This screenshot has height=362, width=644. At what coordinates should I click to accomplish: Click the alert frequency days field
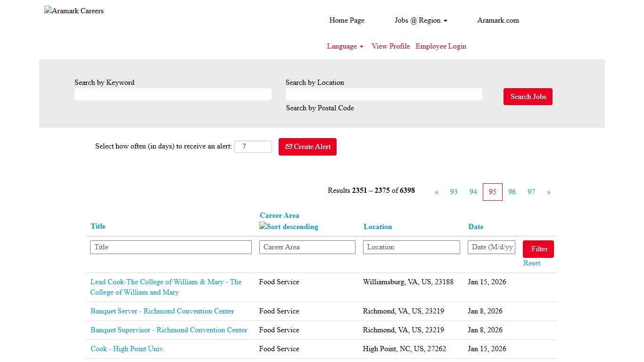point(253,147)
